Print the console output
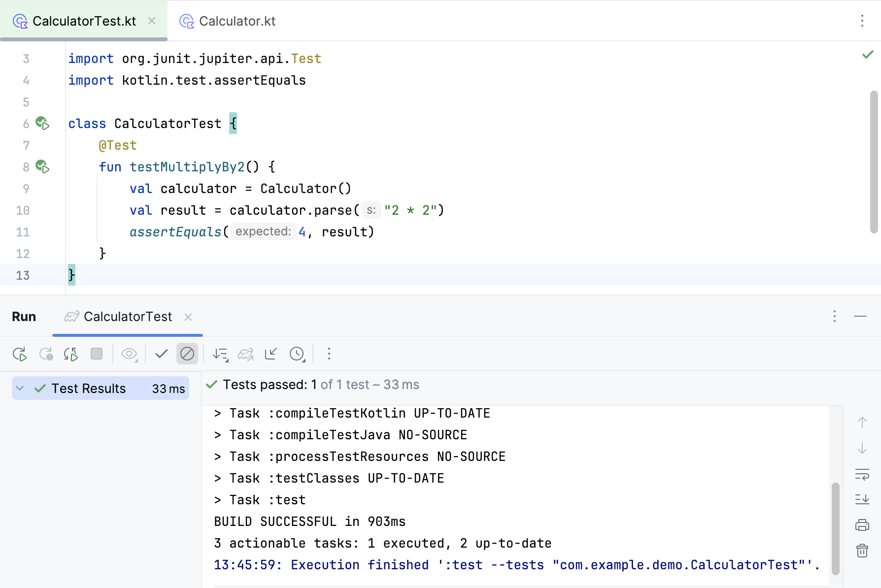 pos(862,524)
